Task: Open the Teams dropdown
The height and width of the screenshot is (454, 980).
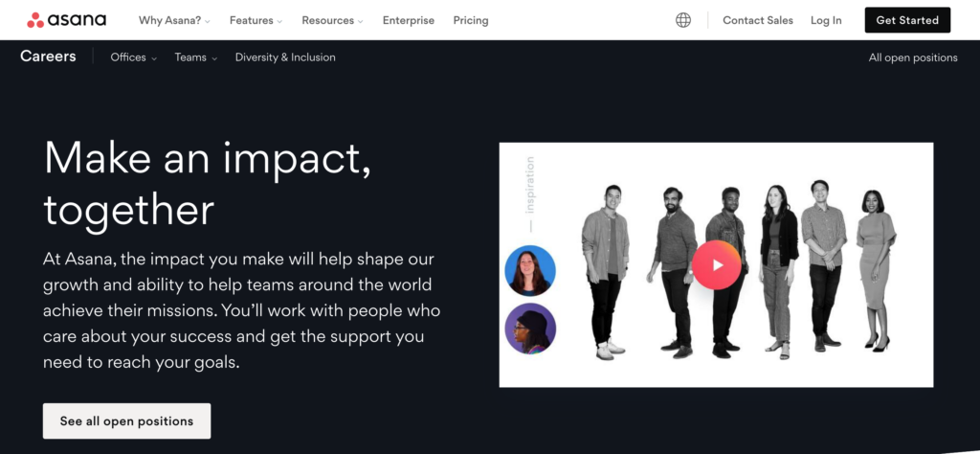Action: 195,57
